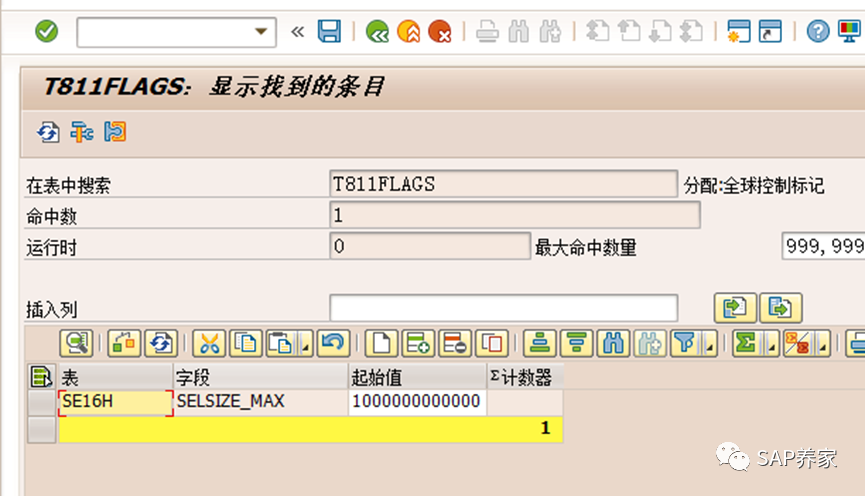The width and height of the screenshot is (865, 496).
Task: Open Help with the question mark icon
Action: click(x=818, y=31)
